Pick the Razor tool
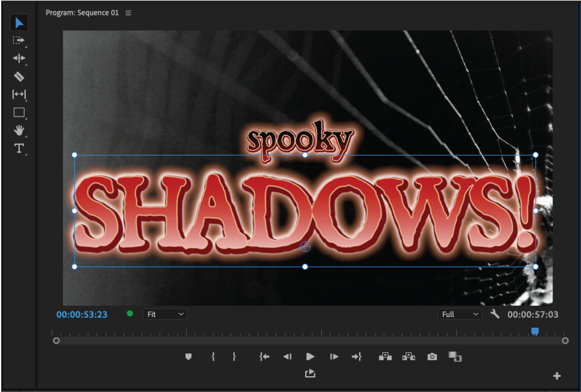The width and height of the screenshot is (581, 392). point(19,77)
